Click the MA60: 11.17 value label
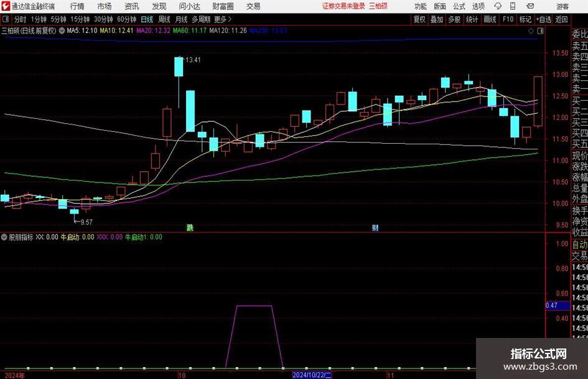The width and height of the screenshot is (588, 379). 190,30
